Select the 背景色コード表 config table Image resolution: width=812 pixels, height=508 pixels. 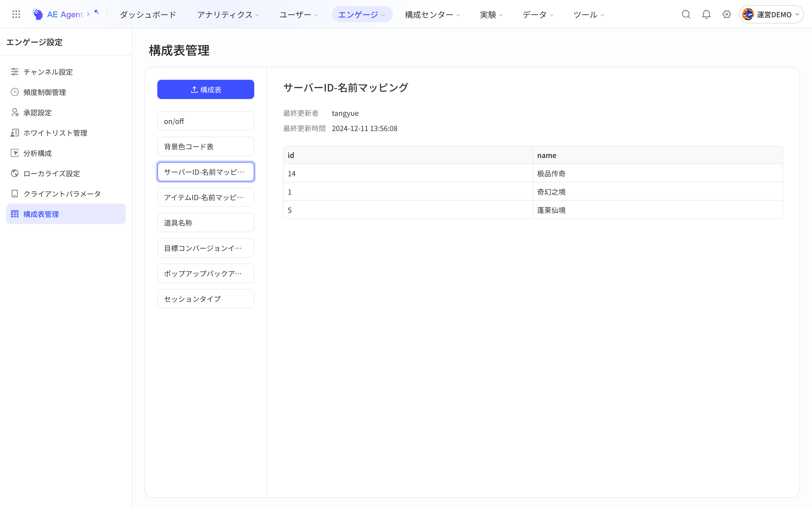(206, 147)
